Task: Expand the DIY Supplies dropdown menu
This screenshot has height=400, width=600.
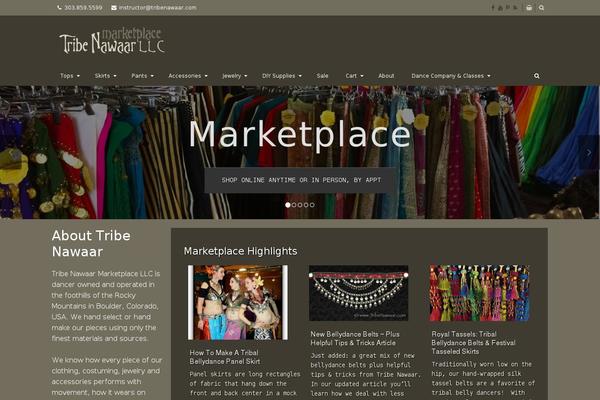Action: (x=282, y=76)
